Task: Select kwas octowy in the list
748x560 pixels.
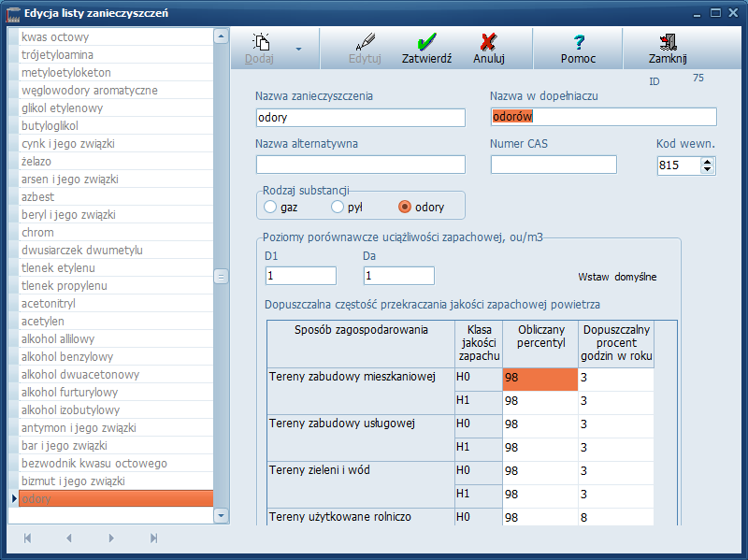Action: (x=116, y=37)
